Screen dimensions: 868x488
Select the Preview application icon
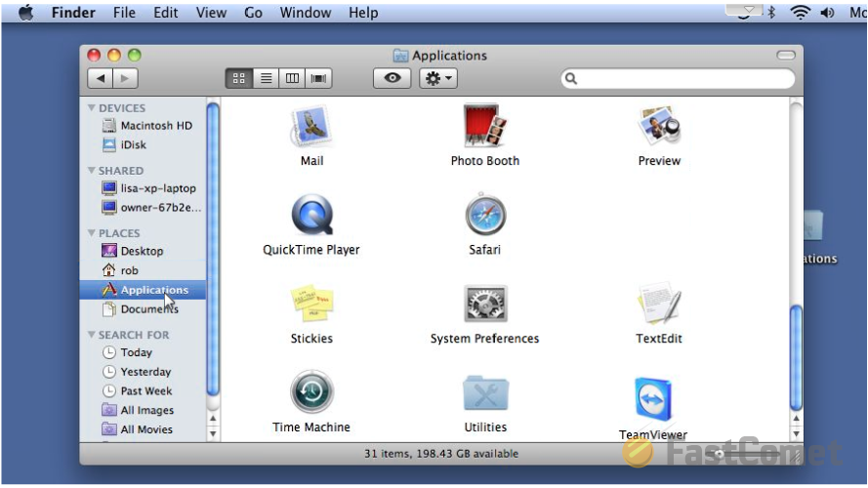pos(659,126)
